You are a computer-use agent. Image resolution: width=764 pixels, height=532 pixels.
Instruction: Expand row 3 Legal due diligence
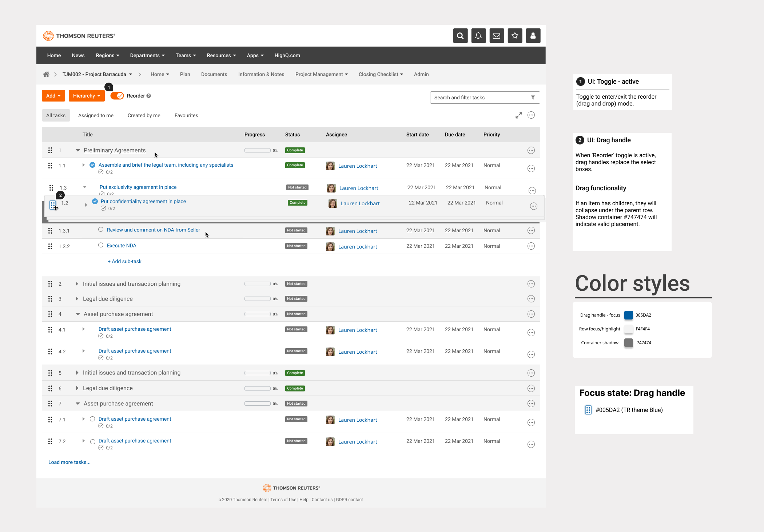(77, 299)
